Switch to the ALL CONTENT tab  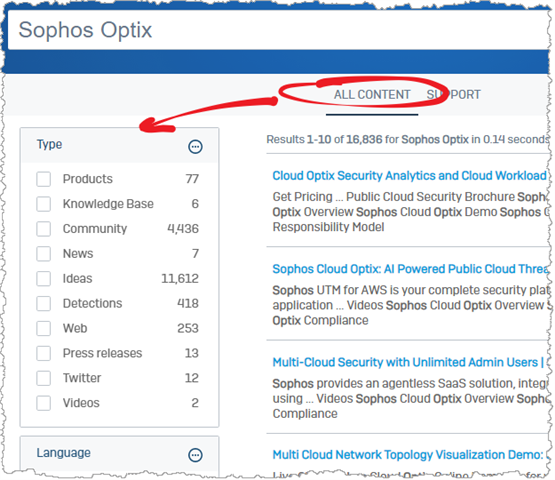click(372, 95)
